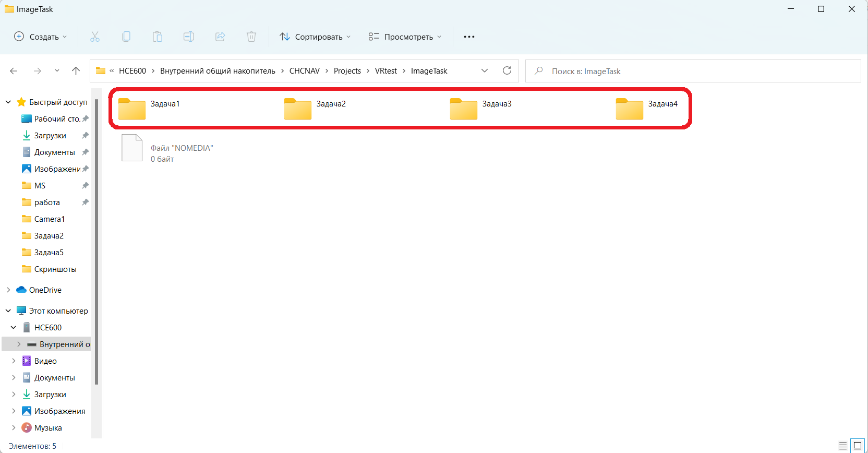Image resolution: width=868 pixels, height=453 pixels.
Task: Click Внутренний общий накопитель breadcrumb
Action: 218,71
